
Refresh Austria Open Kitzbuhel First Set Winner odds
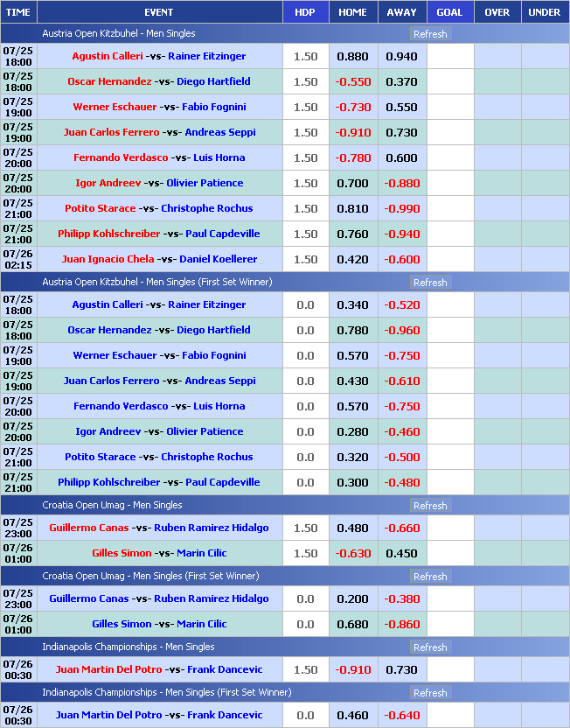pyautogui.click(x=429, y=283)
